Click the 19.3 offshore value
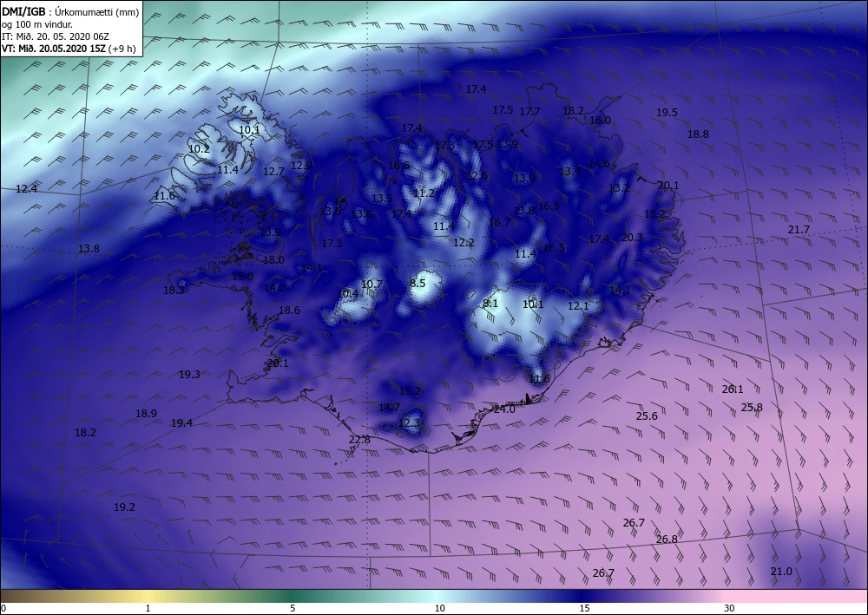Viewport: 868px width, 615px height. click(x=189, y=375)
